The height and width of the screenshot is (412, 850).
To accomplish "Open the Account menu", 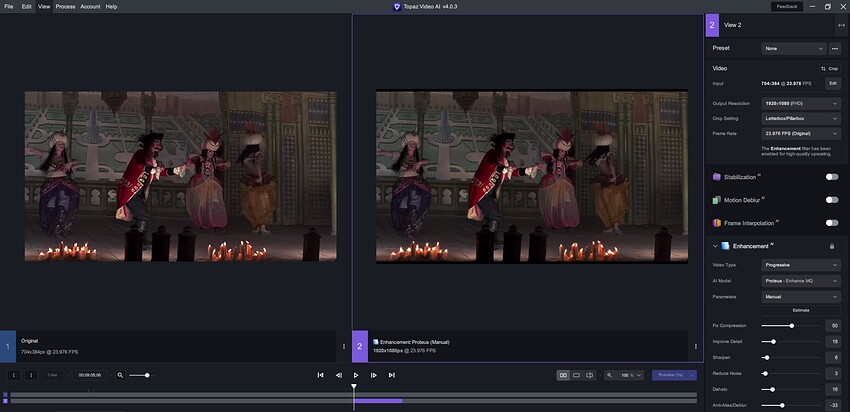I will click(90, 6).
